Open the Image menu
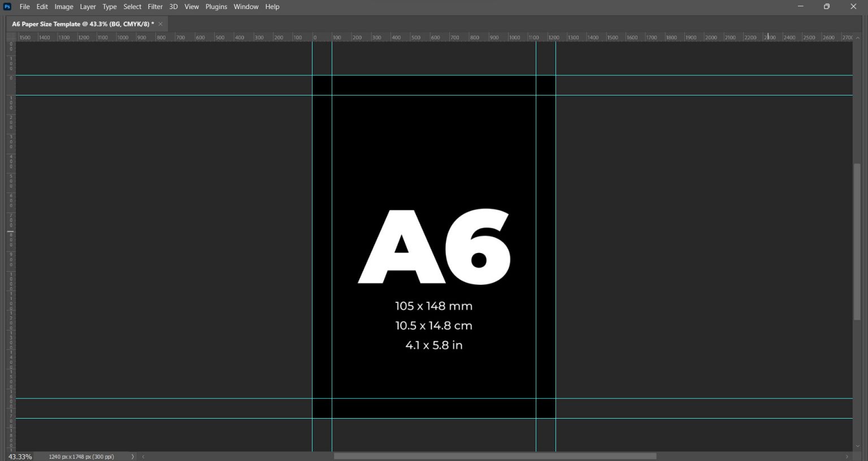The width and height of the screenshot is (868, 461). tap(63, 6)
